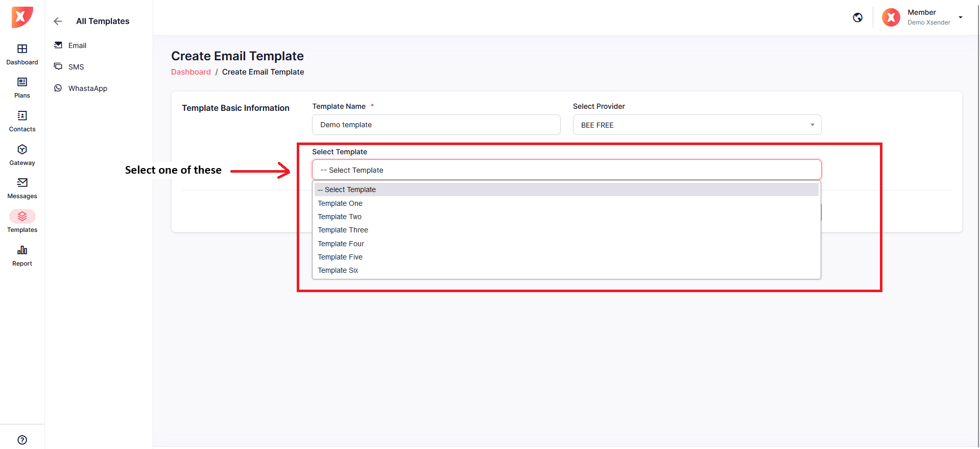Image resolution: width=980 pixels, height=449 pixels.
Task: Click the Select Template combo box
Action: [566, 170]
